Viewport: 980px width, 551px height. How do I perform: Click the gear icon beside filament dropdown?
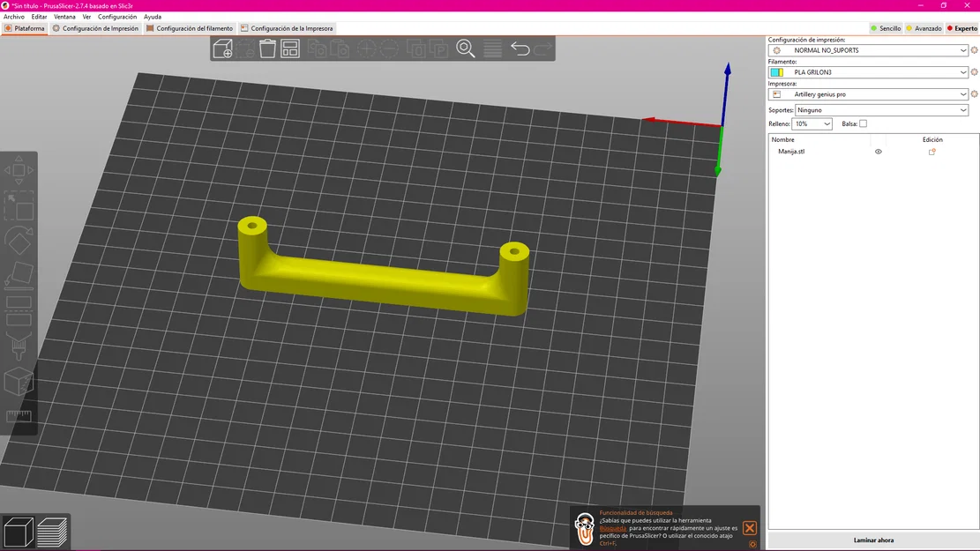pyautogui.click(x=974, y=71)
